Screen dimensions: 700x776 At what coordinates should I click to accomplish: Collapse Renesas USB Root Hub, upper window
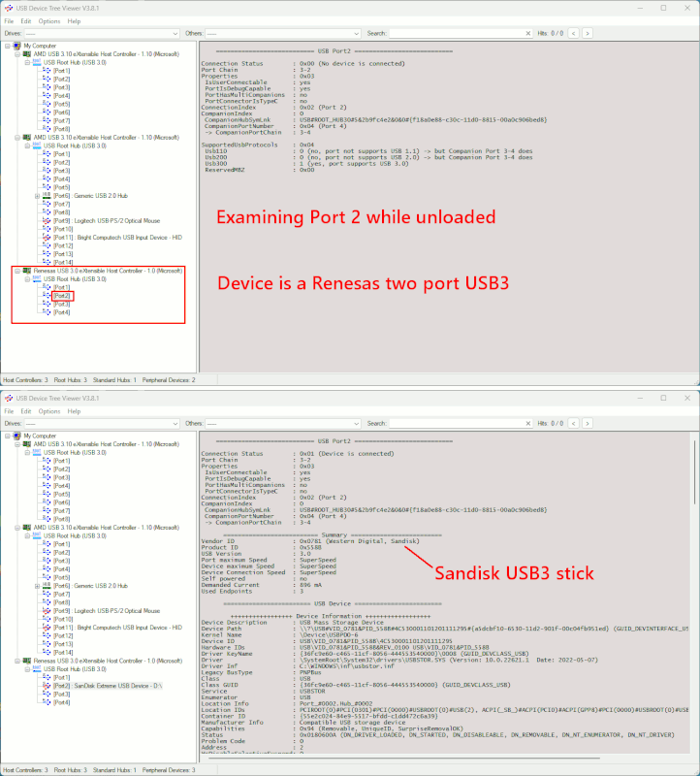click(x=27, y=279)
